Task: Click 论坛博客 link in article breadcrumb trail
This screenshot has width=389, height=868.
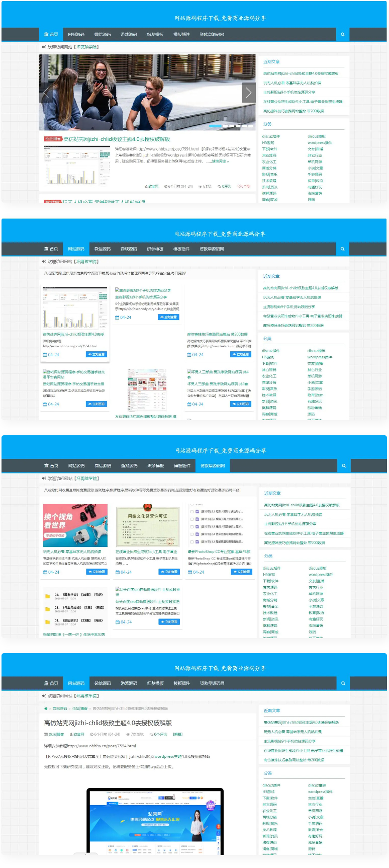Action: pos(79,708)
